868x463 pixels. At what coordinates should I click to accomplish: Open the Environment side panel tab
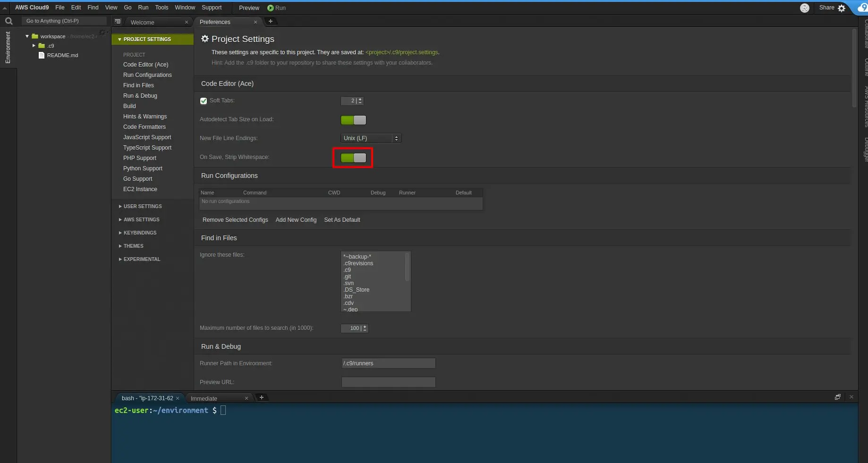coord(8,47)
